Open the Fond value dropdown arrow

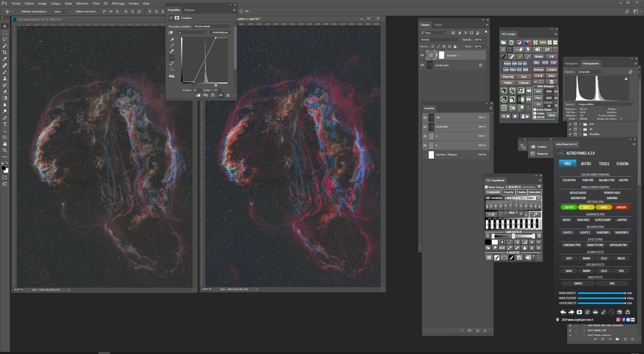point(485,46)
